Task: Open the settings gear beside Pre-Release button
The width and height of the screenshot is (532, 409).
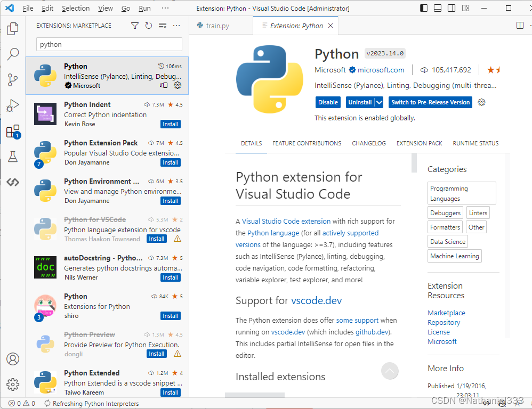Action: [481, 102]
